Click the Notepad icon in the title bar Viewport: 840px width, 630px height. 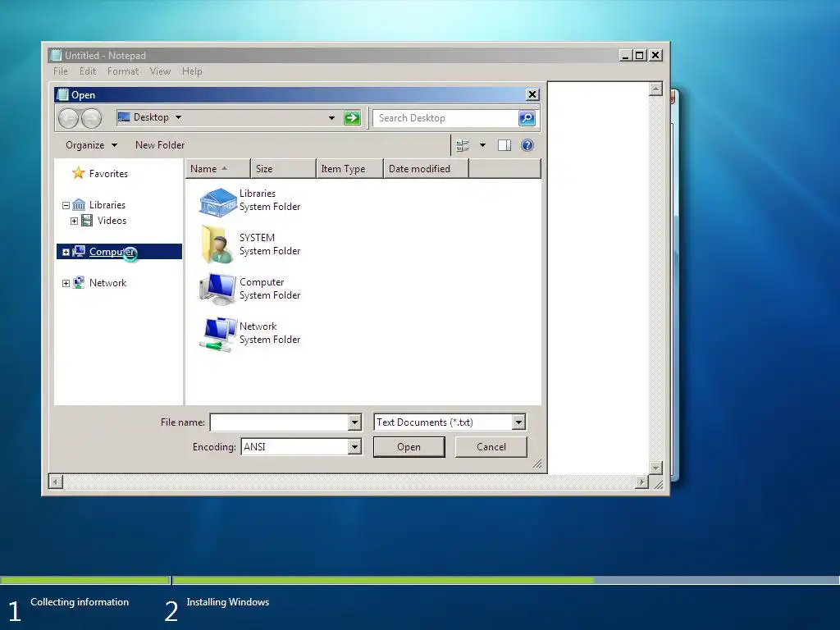coord(56,55)
